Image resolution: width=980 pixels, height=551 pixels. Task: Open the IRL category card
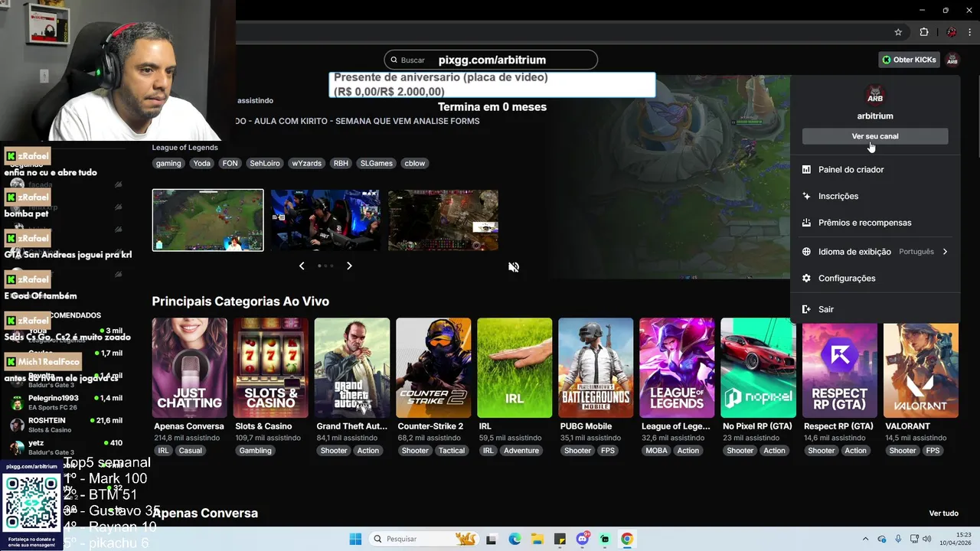[514, 368]
